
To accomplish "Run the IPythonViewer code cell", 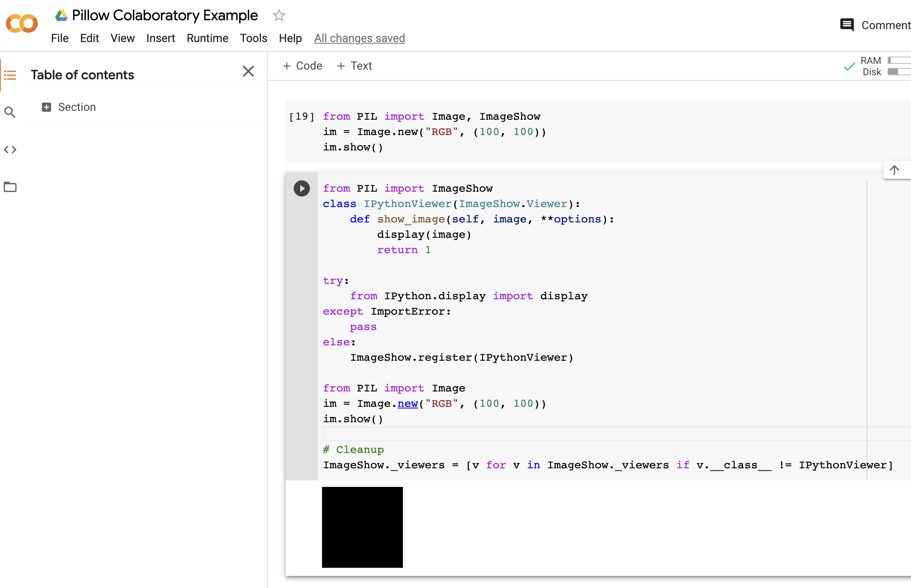I will click(301, 188).
